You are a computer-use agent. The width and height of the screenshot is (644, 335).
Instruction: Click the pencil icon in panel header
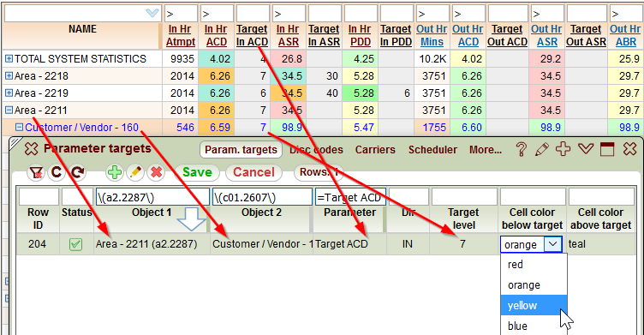(x=542, y=149)
